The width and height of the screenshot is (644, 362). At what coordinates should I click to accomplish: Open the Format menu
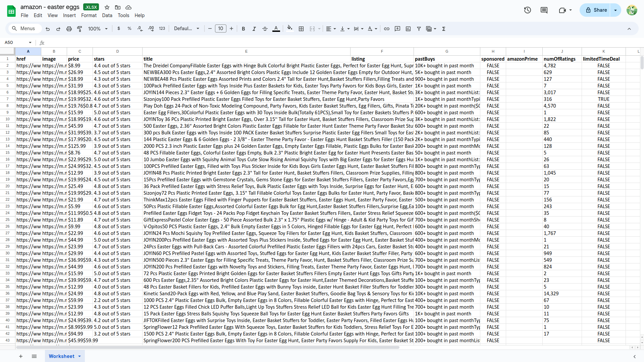pos(89,15)
